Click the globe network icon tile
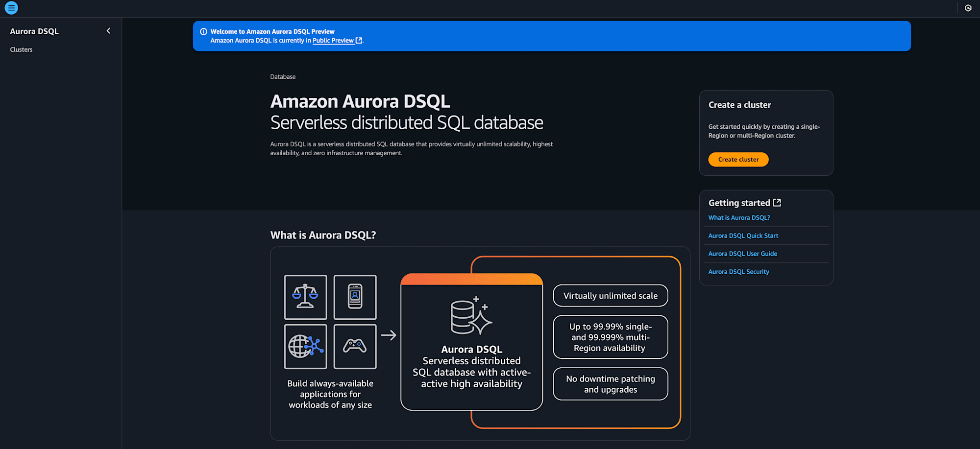 coord(305,347)
